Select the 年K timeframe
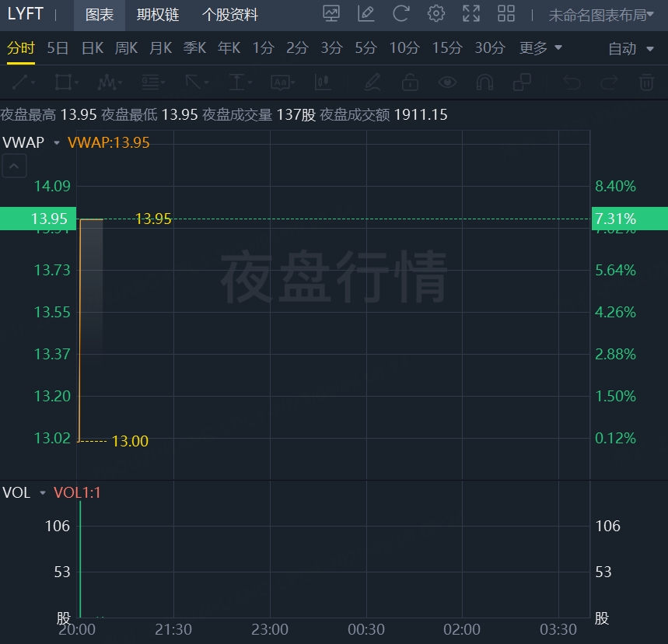The width and height of the screenshot is (668, 644). 229,47
